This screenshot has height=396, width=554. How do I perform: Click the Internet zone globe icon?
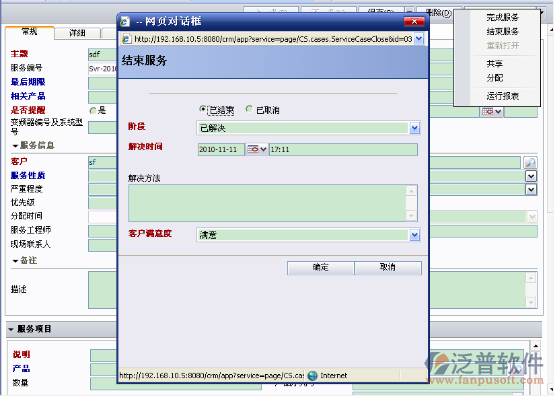click(x=312, y=376)
